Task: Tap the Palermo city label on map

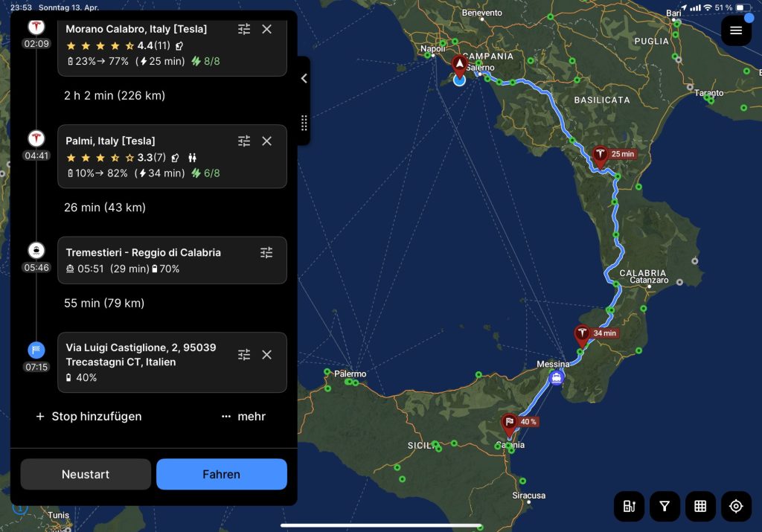Action: tap(350, 374)
